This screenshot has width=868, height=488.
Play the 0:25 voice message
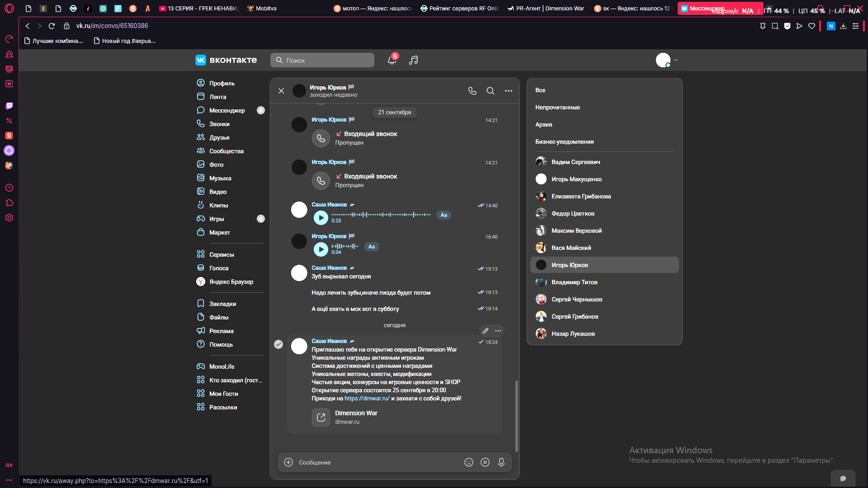[x=321, y=218]
